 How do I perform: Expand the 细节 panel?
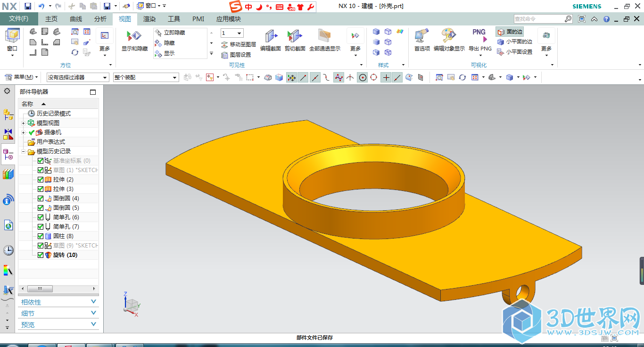point(59,314)
